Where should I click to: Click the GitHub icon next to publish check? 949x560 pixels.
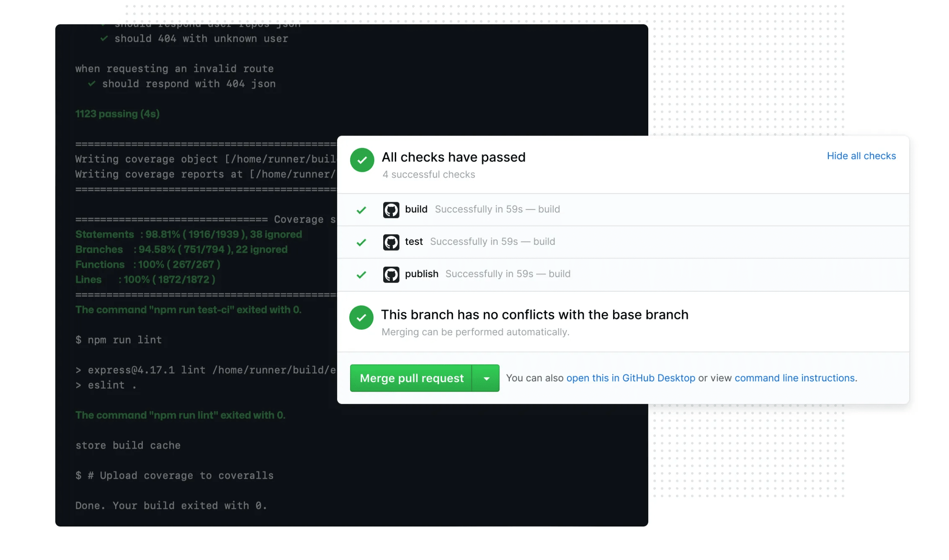(x=391, y=274)
